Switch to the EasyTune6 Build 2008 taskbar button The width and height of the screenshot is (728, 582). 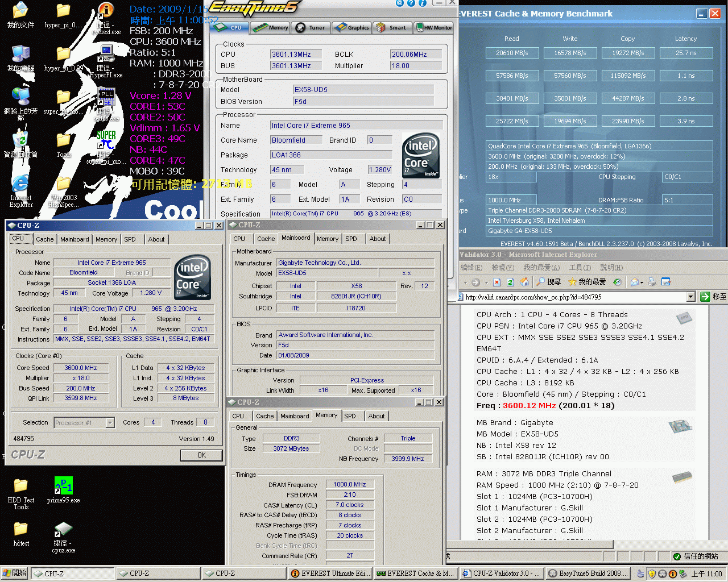coord(588,573)
